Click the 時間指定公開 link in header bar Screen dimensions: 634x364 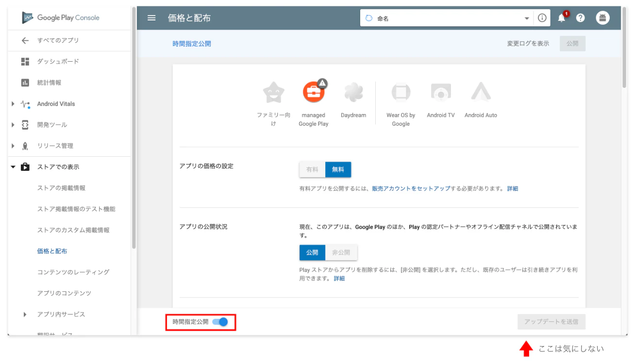point(192,44)
